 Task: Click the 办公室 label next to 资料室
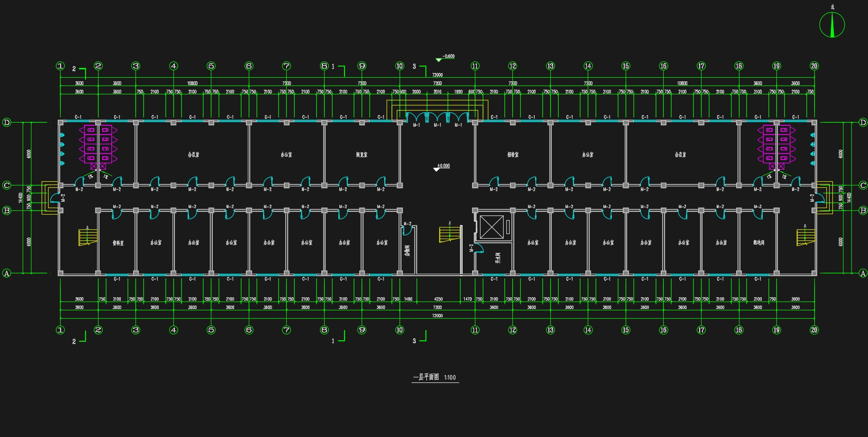pyautogui.click(x=156, y=243)
